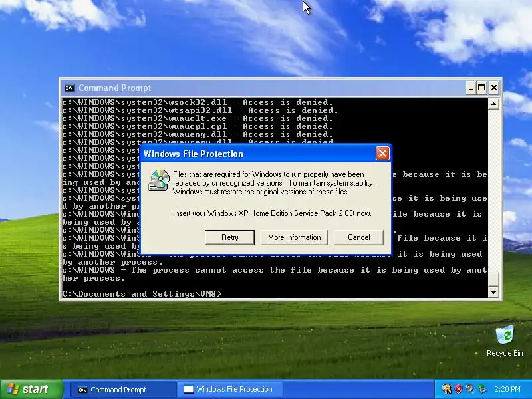Viewport: 532px width, 399px height.
Task: Click the CD drive icon in the dialog
Action: 159,180
